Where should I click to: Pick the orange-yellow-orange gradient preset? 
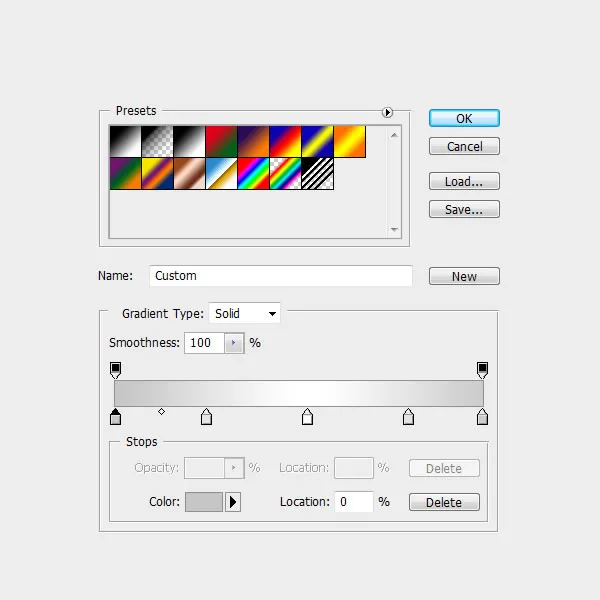pyautogui.click(x=350, y=142)
